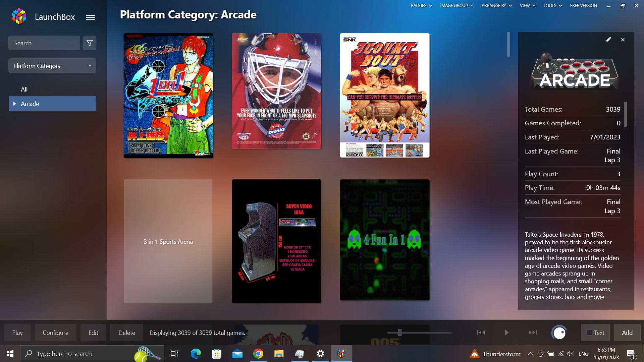Open battery status tray icon
The width and height of the screenshot is (644, 362).
coord(551,354)
